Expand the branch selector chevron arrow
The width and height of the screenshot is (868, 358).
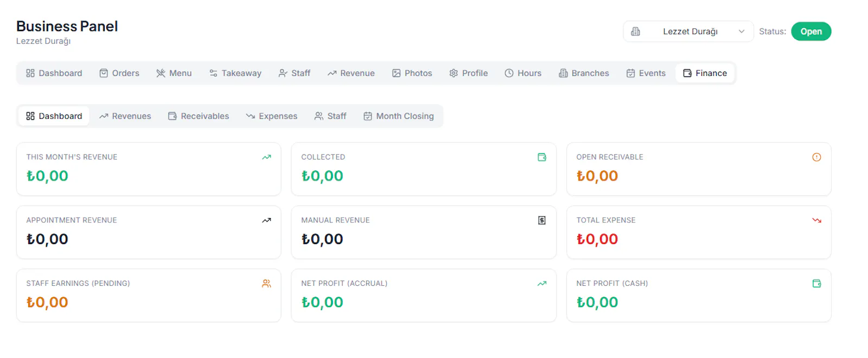(x=741, y=31)
